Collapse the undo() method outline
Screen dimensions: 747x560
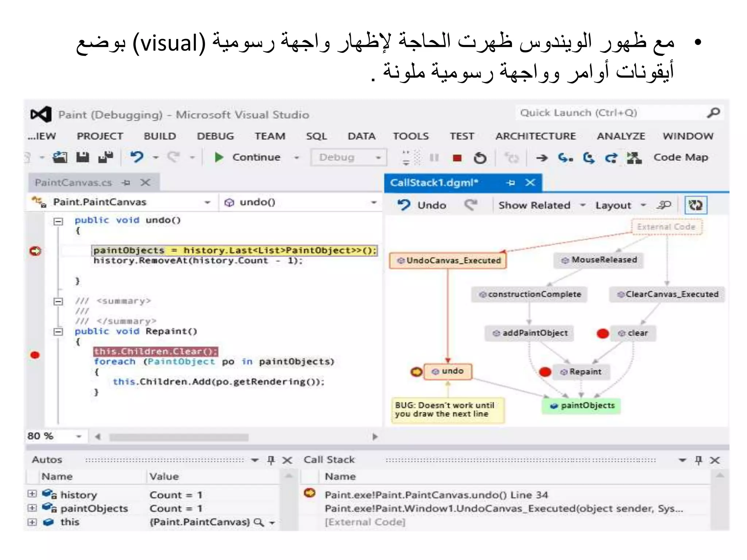click(x=58, y=221)
